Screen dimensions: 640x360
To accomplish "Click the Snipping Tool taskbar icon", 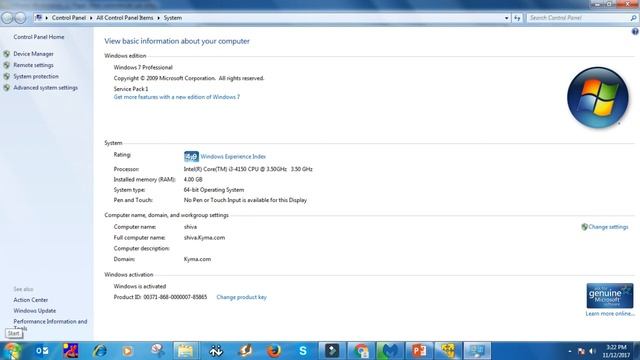I will click(x=157, y=351).
